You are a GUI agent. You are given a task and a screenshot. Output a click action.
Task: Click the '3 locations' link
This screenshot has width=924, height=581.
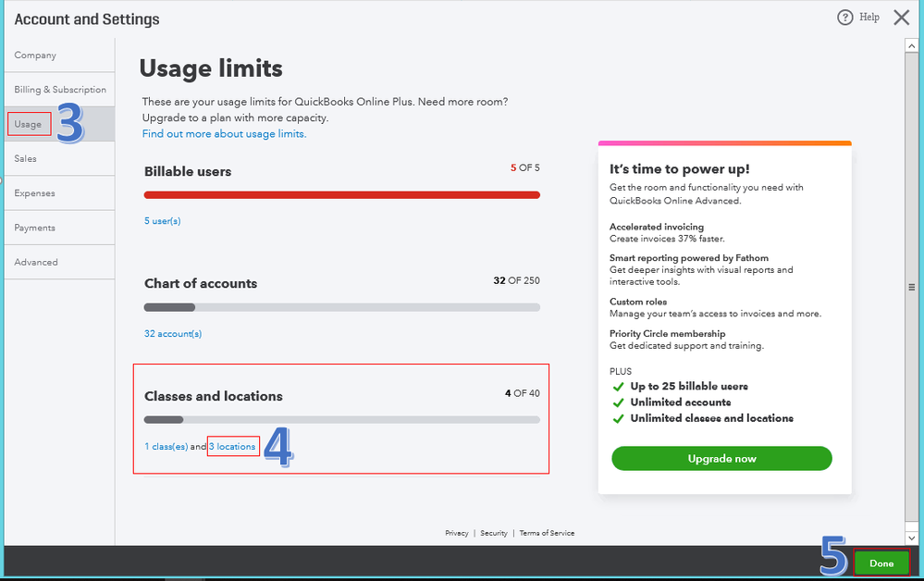click(x=232, y=447)
